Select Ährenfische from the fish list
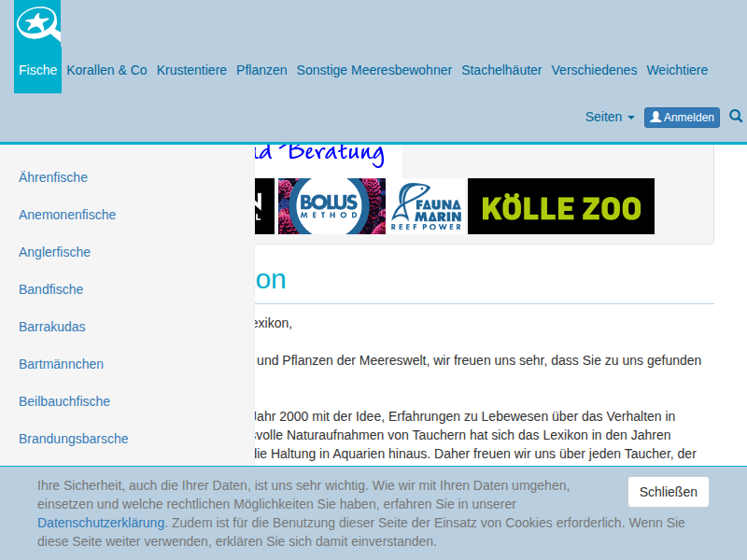 53,177
